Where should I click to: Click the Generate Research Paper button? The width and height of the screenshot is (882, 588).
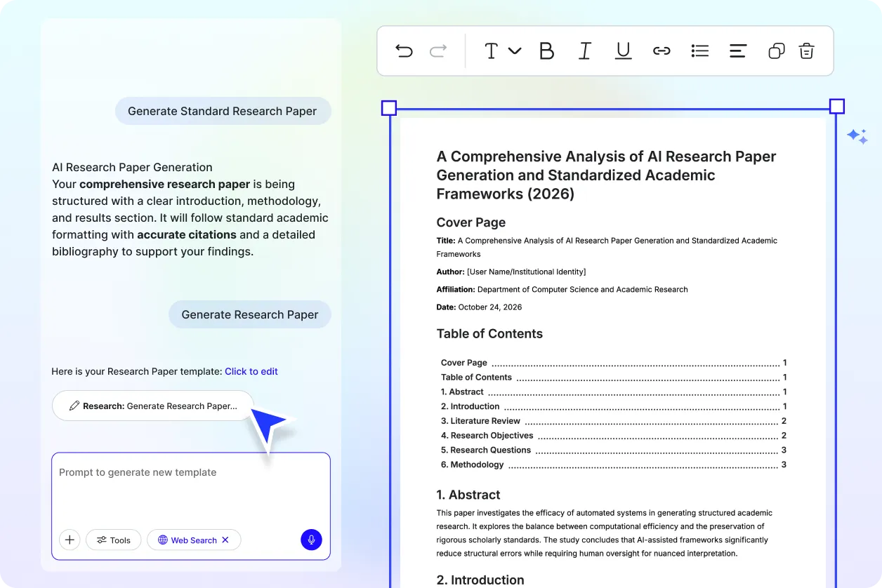pos(249,314)
